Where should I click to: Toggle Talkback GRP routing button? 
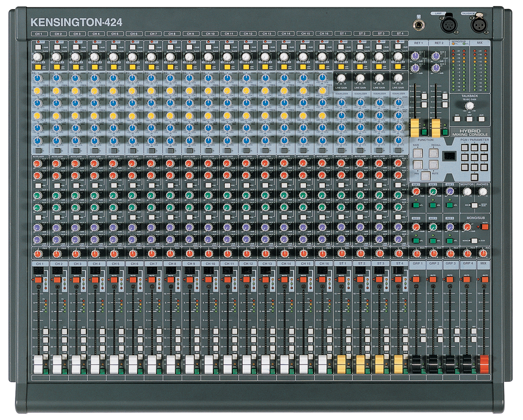(x=469, y=119)
